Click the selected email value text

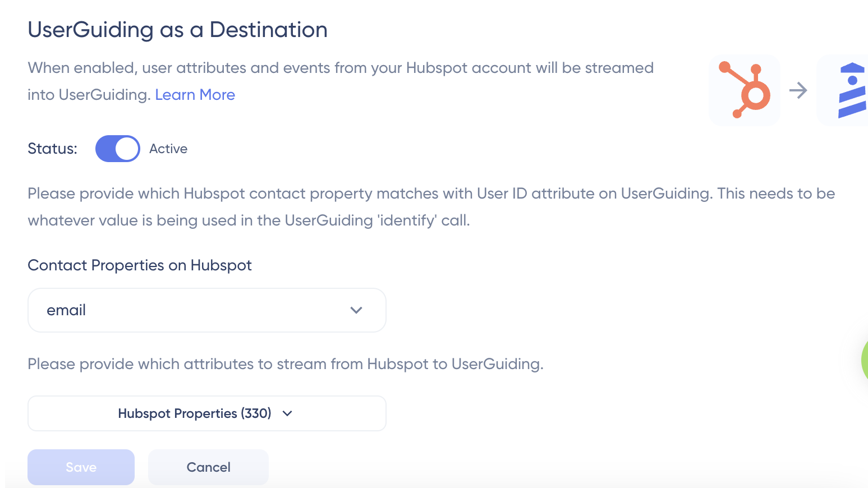(66, 310)
